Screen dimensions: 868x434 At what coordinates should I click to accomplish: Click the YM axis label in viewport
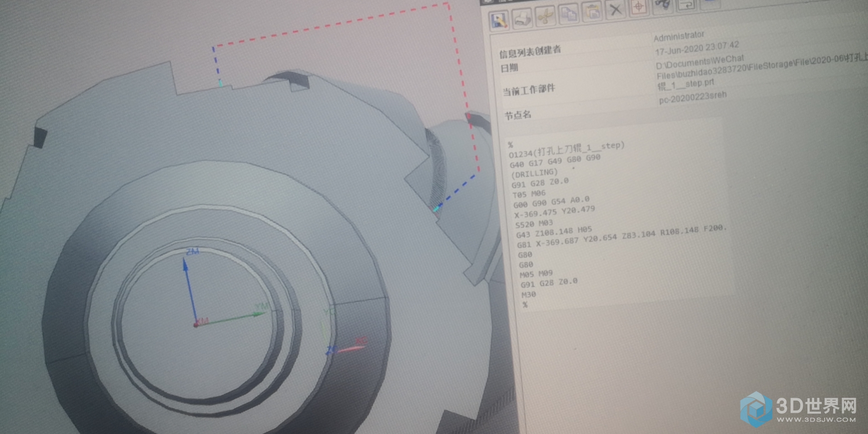(262, 307)
